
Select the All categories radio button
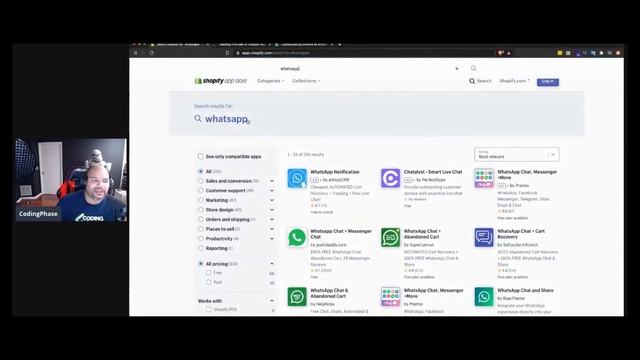tap(200, 171)
